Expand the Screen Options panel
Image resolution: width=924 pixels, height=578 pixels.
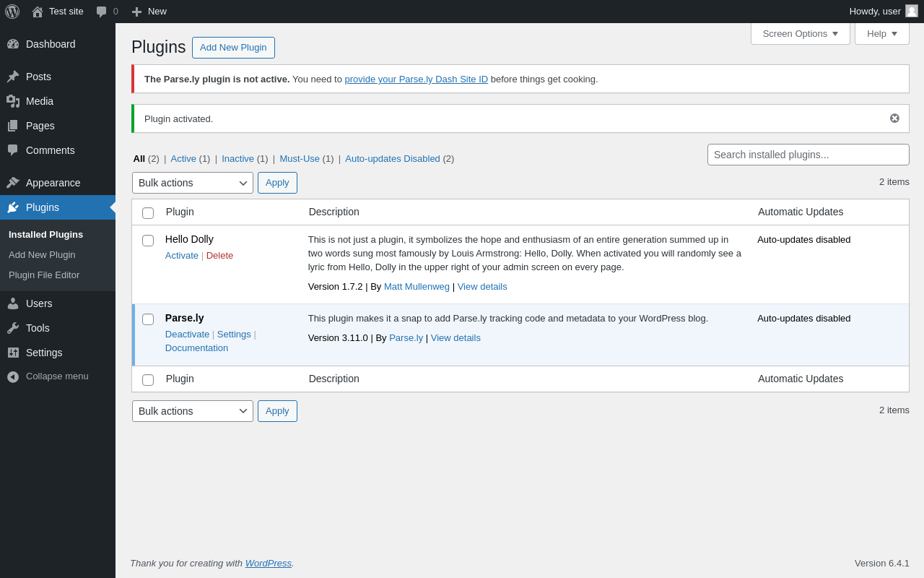800,33
